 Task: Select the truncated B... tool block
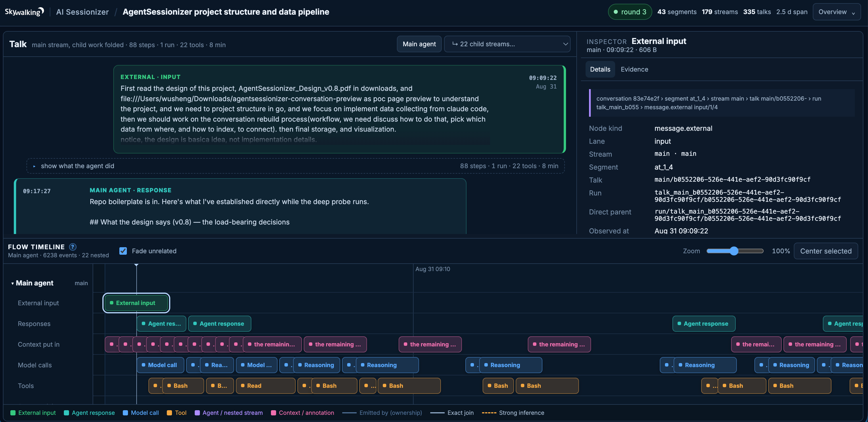(220, 385)
